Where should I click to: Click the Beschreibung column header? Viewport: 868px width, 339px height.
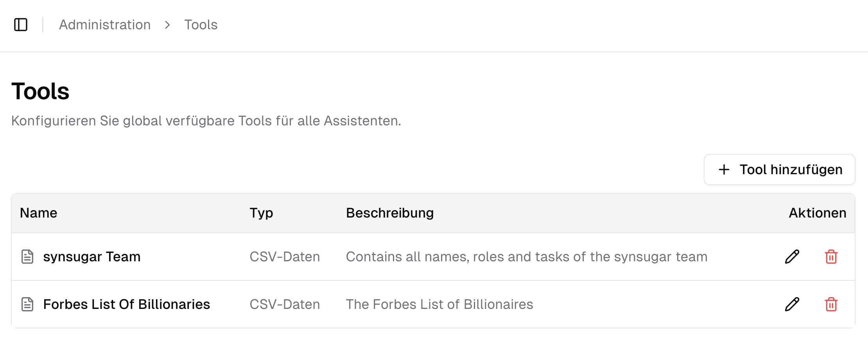click(x=389, y=213)
